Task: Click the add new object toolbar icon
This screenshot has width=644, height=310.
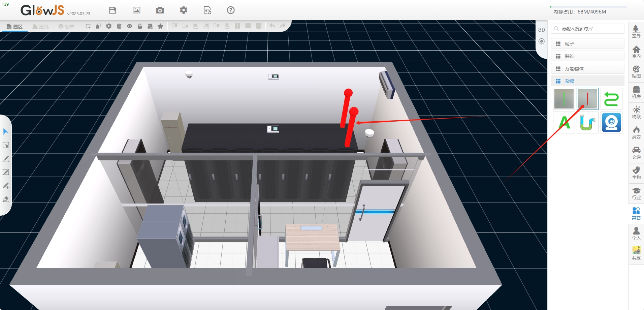Action: (88, 26)
